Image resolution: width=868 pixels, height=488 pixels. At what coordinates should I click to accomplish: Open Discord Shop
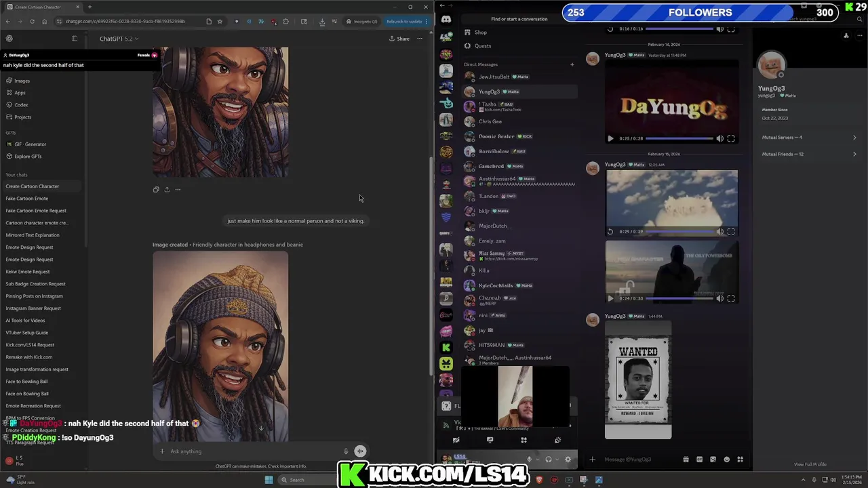pyautogui.click(x=519, y=33)
